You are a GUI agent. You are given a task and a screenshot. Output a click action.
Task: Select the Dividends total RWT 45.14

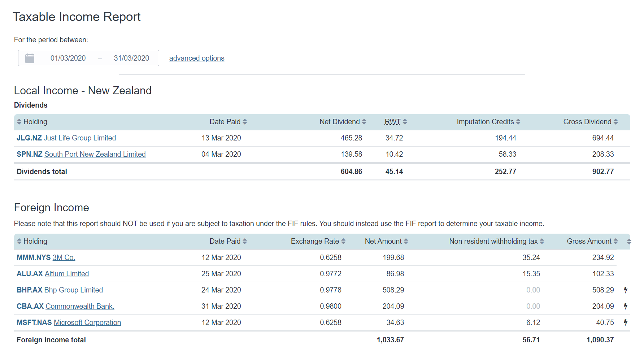pos(394,172)
